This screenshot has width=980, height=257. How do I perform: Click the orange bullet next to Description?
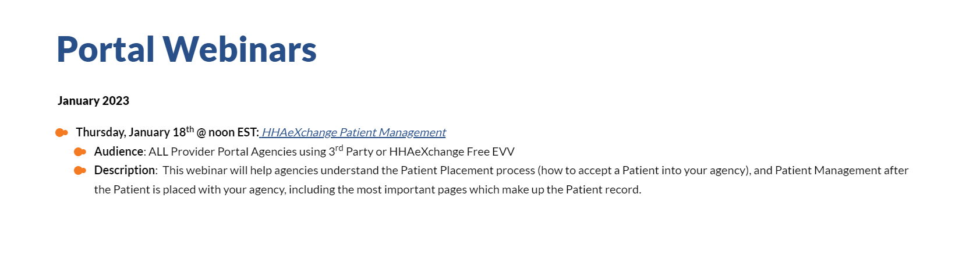pos(80,171)
